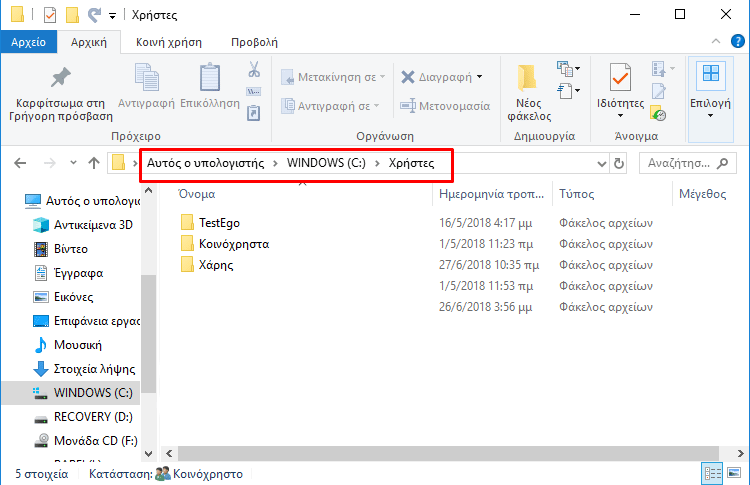This screenshot has width=750, height=485.
Task: Open Στοιχεία λήψης in navigation pane
Action: coord(84,369)
